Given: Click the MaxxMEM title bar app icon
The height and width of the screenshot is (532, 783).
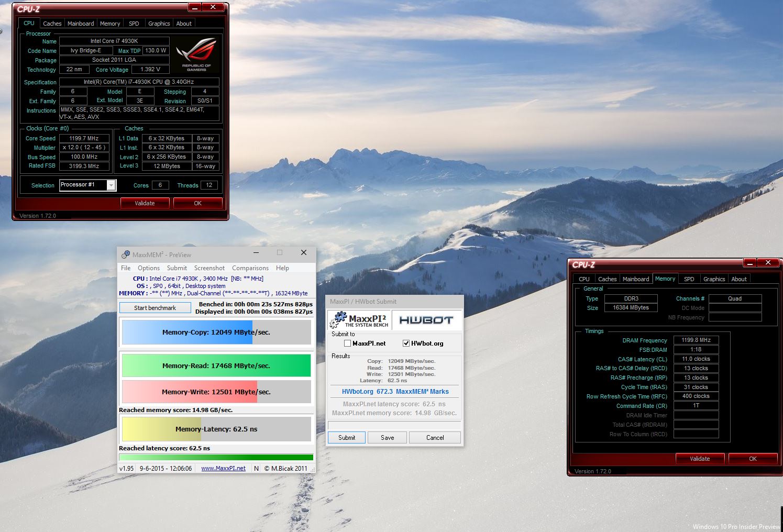Looking at the screenshot, I should 126,254.
